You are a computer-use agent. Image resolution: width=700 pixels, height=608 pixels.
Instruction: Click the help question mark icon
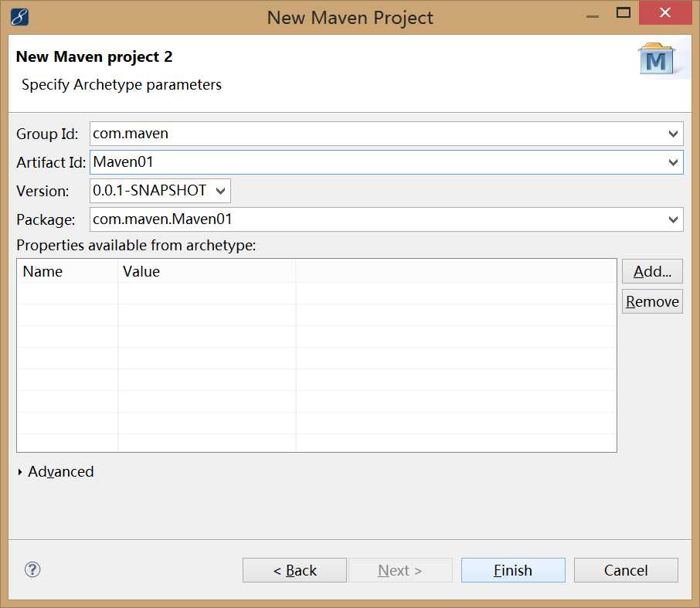coord(32,569)
